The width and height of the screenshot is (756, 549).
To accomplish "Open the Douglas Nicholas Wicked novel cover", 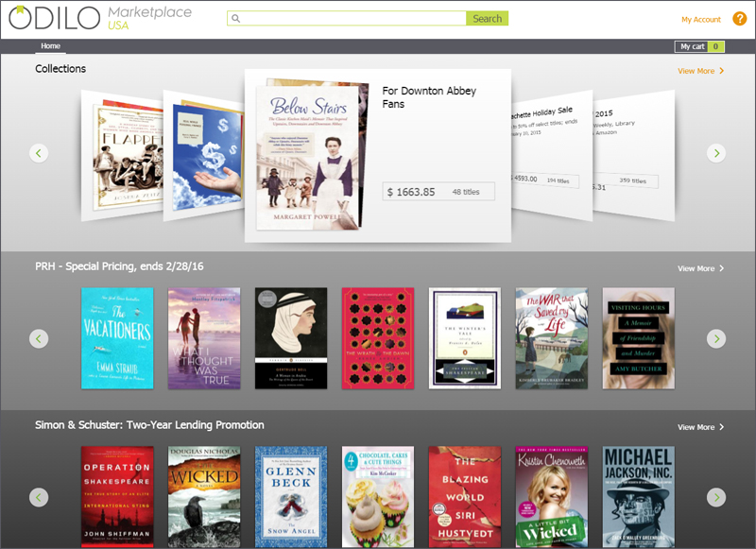I will coord(204,496).
